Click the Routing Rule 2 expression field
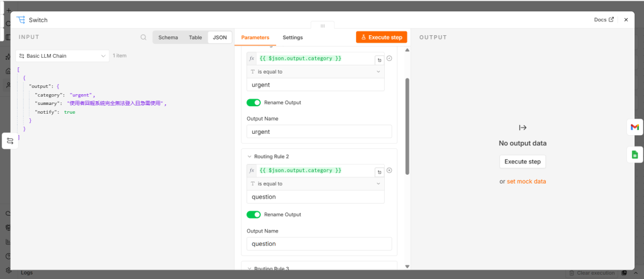The width and height of the screenshot is (644, 279). [316, 170]
